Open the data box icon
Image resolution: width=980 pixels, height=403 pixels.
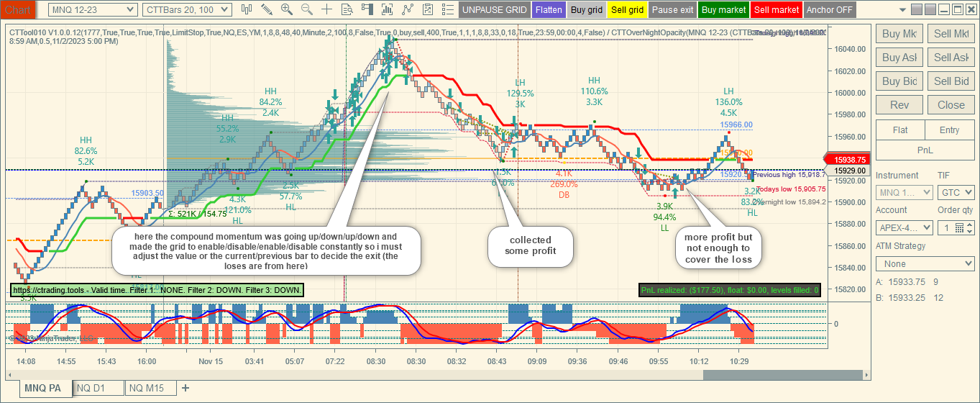tap(347, 9)
